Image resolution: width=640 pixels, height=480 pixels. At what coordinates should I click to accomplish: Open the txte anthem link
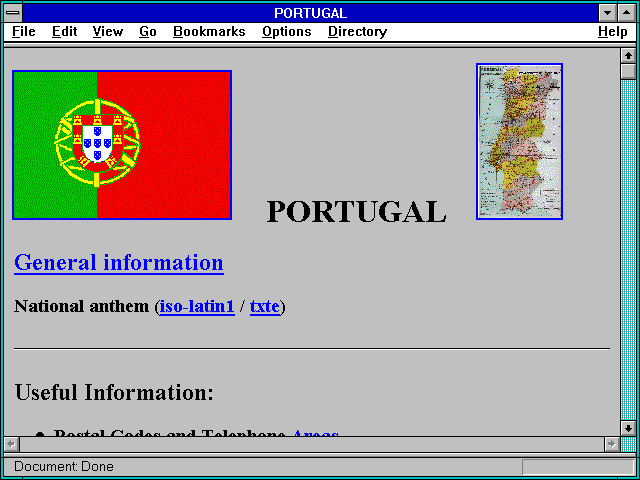pos(265,306)
